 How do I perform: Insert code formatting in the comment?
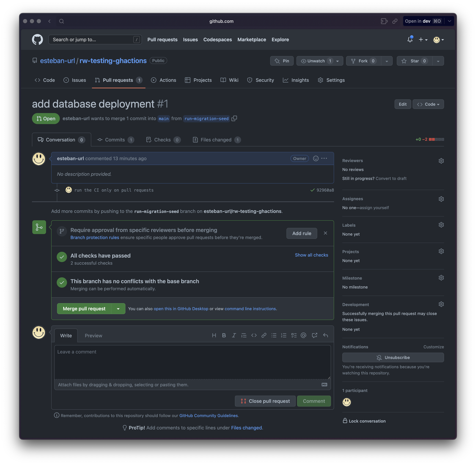254,335
